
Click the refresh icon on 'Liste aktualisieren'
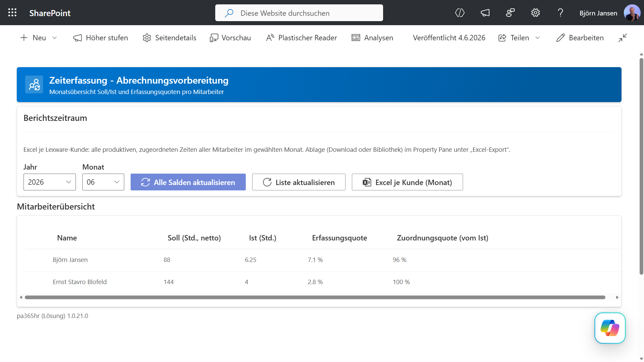(267, 182)
